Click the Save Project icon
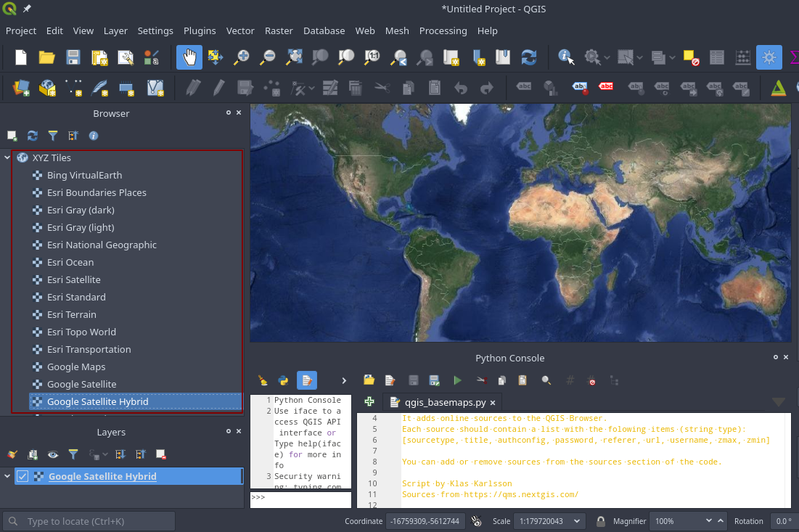The image size is (799, 532). pos(73,57)
